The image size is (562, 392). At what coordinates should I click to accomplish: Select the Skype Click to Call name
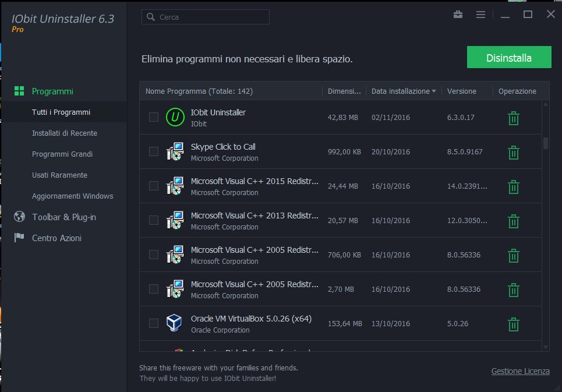pyautogui.click(x=223, y=147)
